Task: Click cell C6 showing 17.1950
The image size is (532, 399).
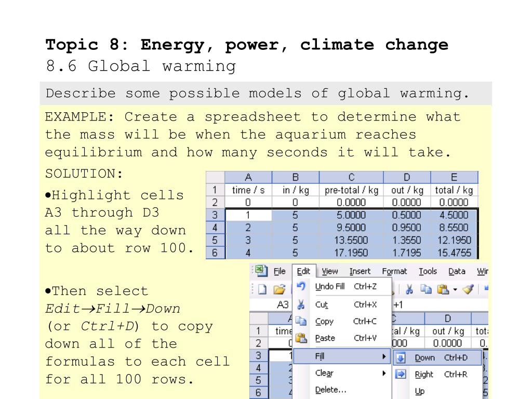Action: coord(351,253)
